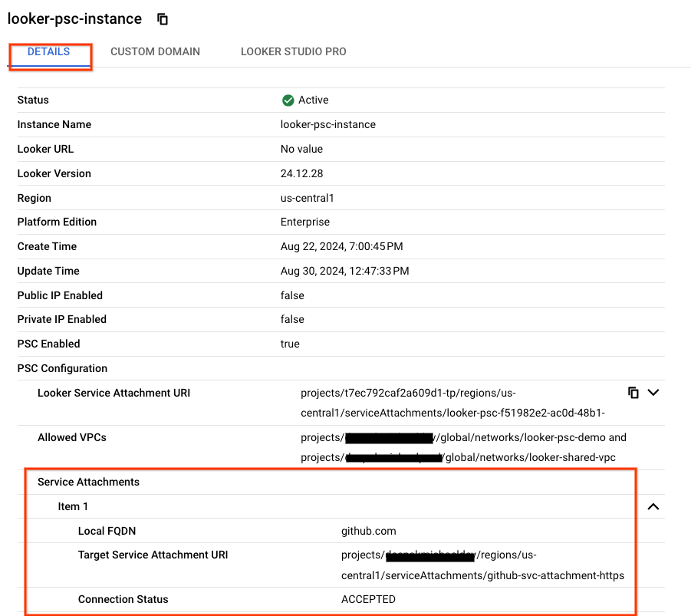This screenshot has width=691, height=616.
Task: Click the ACCEPTED connection status value
Action: [x=368, y=599]
